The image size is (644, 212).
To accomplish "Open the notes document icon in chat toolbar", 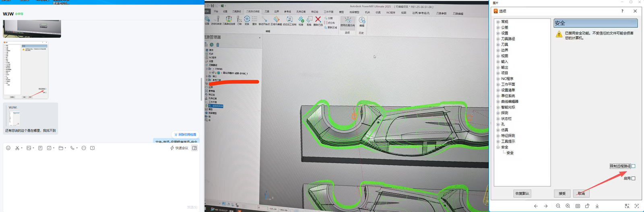I will click(40, 148).
